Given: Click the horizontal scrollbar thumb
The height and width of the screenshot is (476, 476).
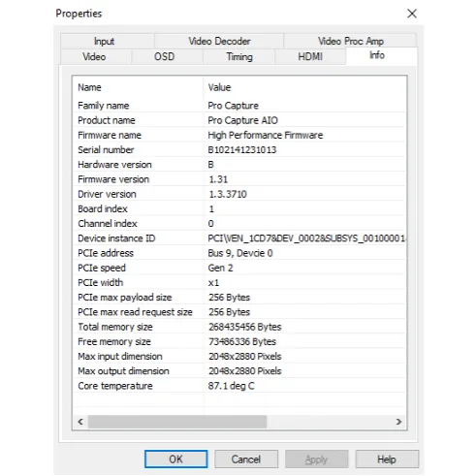Looking at the screenshot, I should [x=177, y=422].
